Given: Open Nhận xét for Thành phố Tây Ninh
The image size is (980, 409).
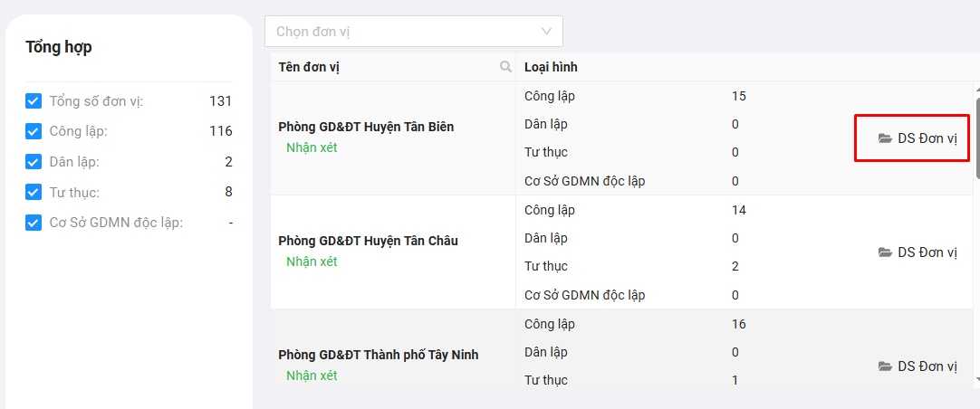Looking at the screenshot, I should (x=312, y=376).
